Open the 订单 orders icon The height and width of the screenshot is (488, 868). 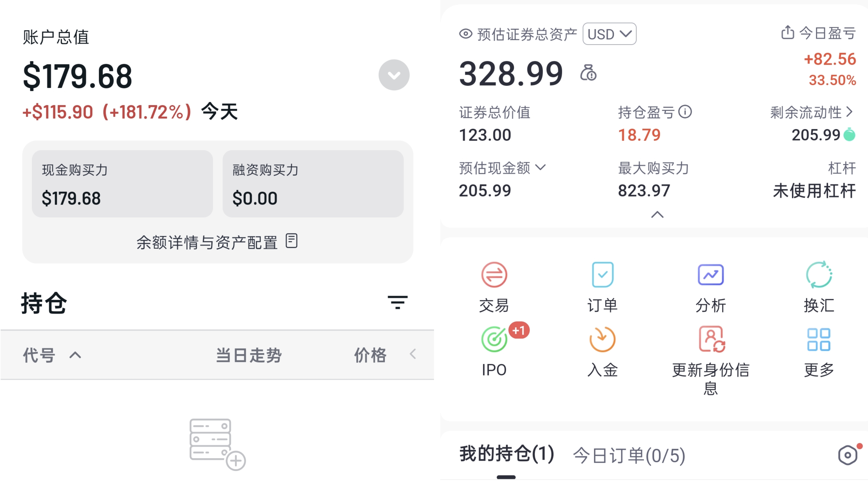(602, 274)
